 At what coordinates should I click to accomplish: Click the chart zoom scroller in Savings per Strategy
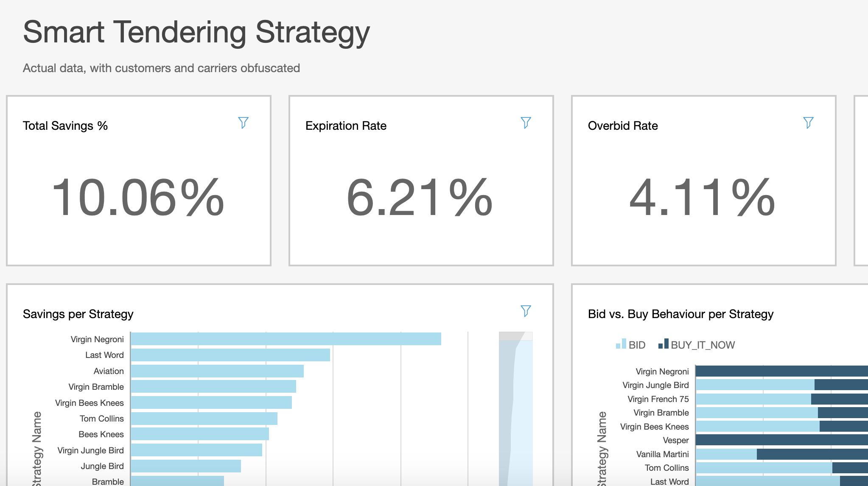tap(515, 409)
